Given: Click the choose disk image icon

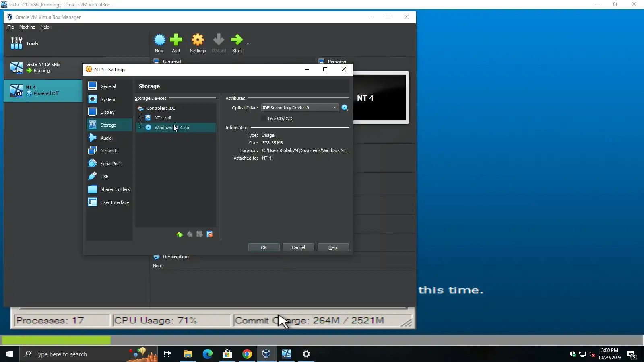Looking at the screenshot, I should point(345,107).
